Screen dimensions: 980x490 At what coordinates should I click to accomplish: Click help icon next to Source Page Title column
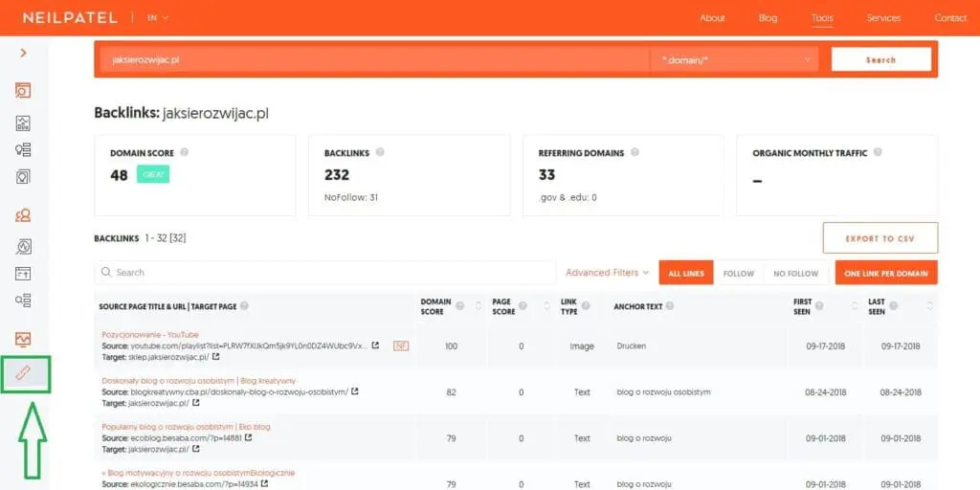pyautogui.click(x=244, y=306)
